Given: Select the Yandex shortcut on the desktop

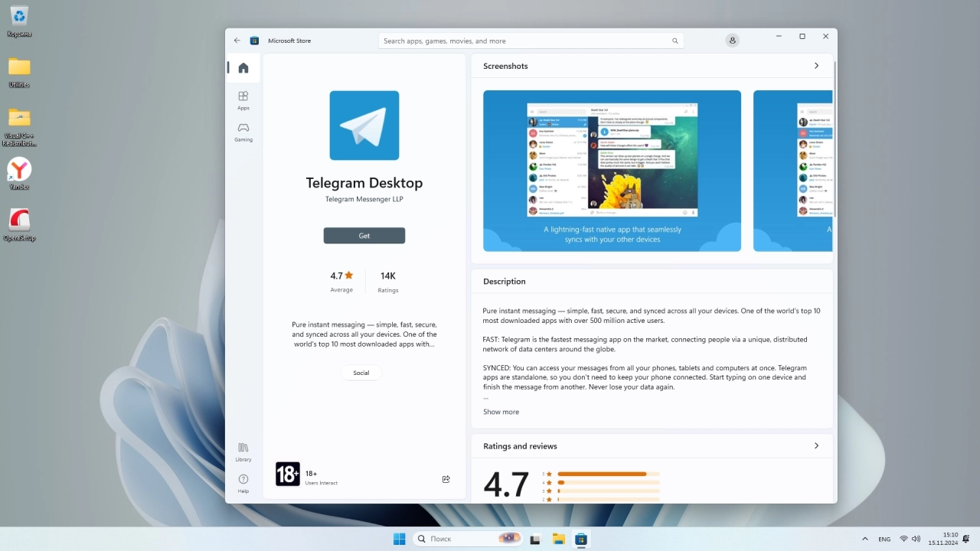Looking at the screenshot, I should pyautogui.click(x=19, y=174).
